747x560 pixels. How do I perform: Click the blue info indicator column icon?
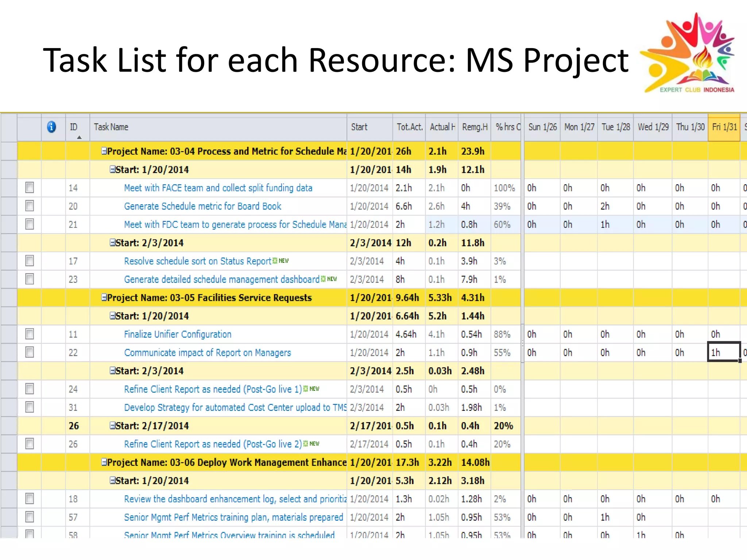tap(51, 127)
